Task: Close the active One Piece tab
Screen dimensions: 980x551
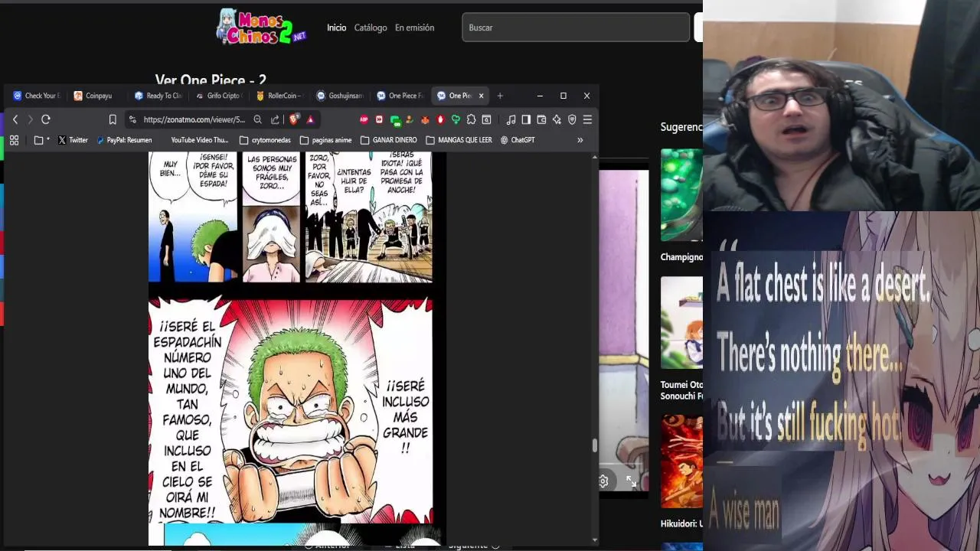Action: click(x=481, y=96)
